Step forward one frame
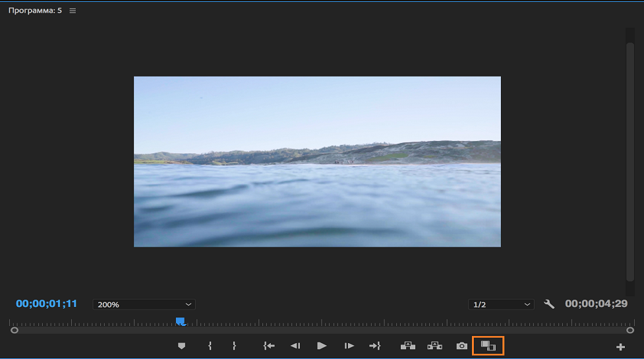Viewport: 644px width, 359px height. 349,346
